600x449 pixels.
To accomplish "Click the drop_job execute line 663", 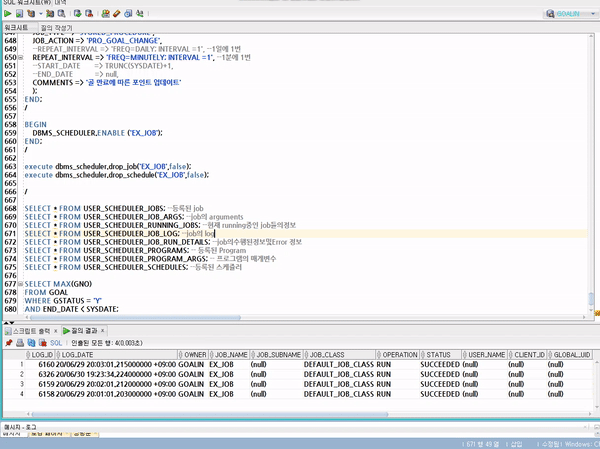I will tap(108, 167).
